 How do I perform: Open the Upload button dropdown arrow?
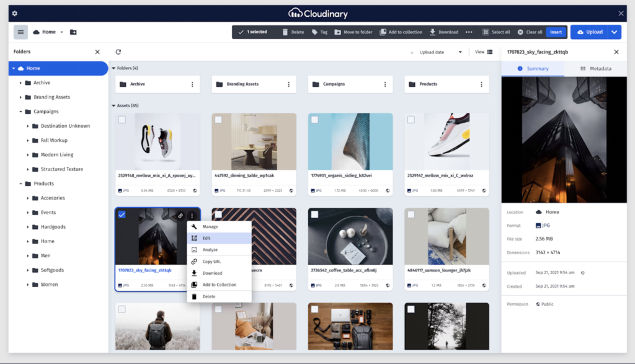[615, 32]
